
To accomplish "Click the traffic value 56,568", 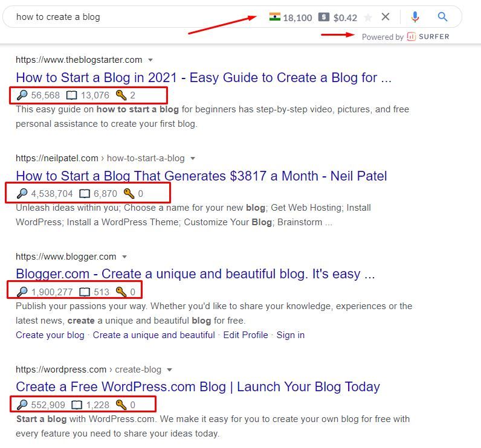I will pyautogui.click(x=45, y=95).
